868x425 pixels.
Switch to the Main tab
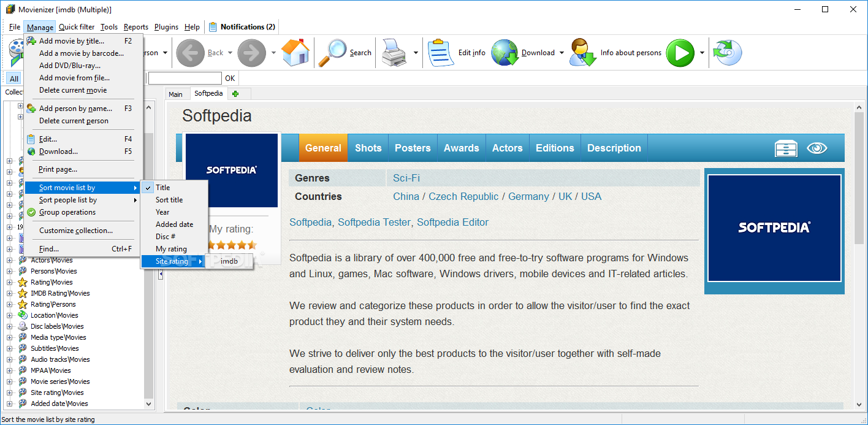coord(175,94)
